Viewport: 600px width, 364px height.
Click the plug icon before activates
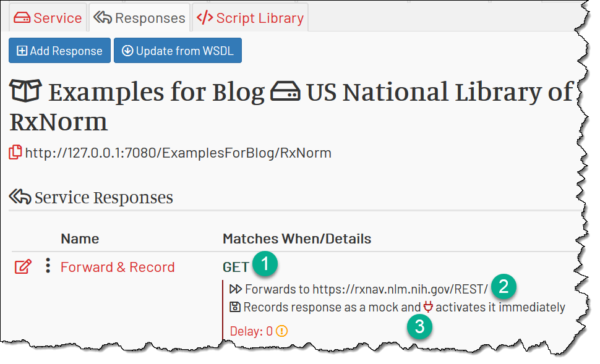pos(428,307)
